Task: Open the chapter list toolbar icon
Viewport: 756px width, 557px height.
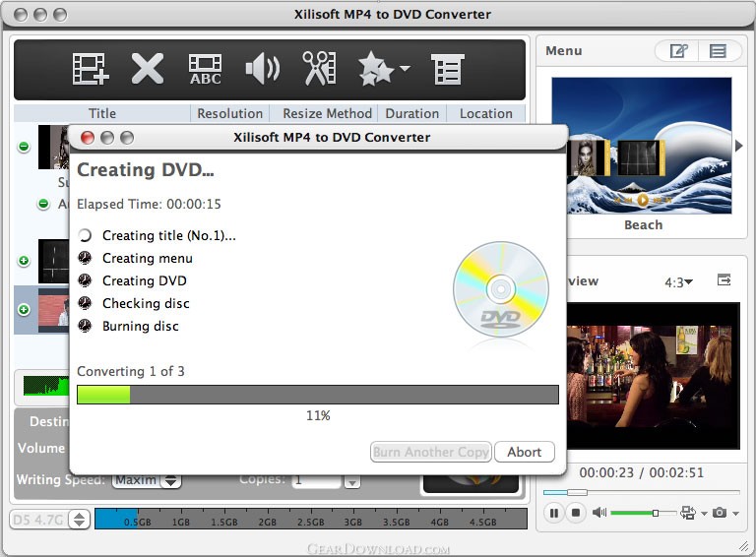Action: click(x=448, y=69)
